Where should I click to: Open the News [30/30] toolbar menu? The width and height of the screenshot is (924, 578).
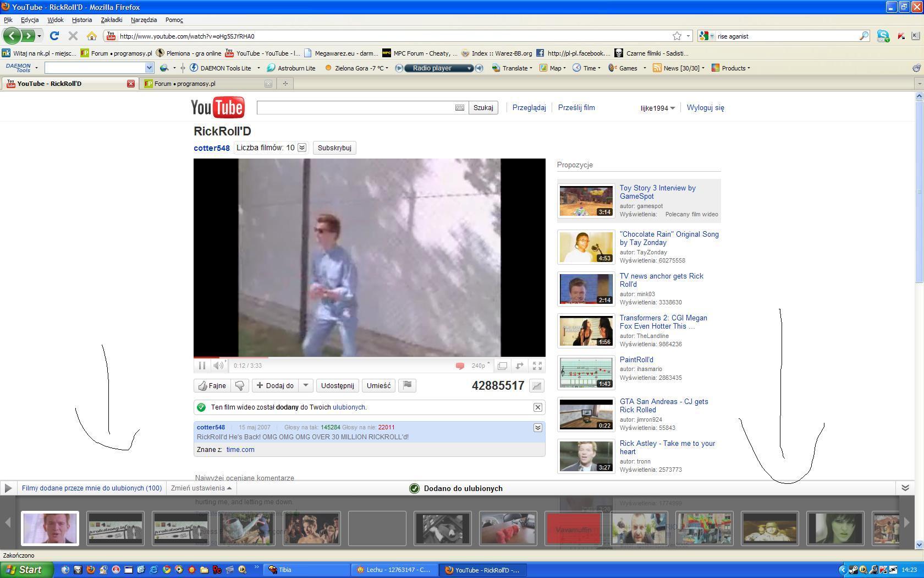point(679,68)
